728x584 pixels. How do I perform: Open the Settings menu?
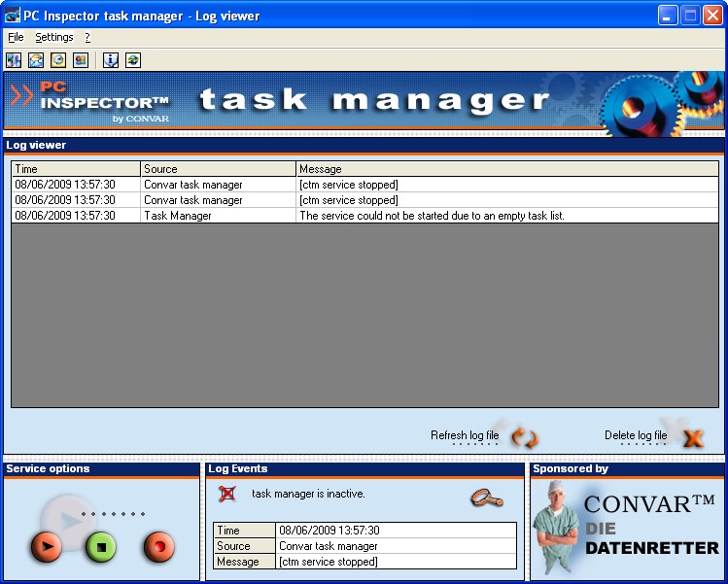54,37
